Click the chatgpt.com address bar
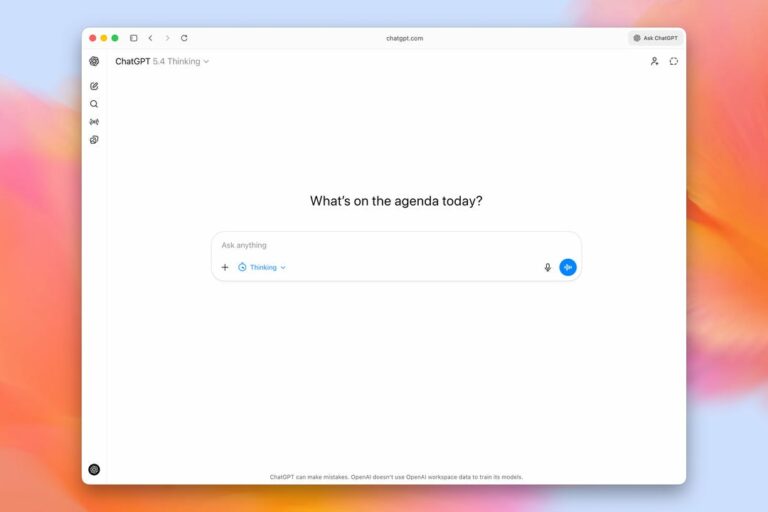Viewport: 768px width, 512px height. (404, 38)
